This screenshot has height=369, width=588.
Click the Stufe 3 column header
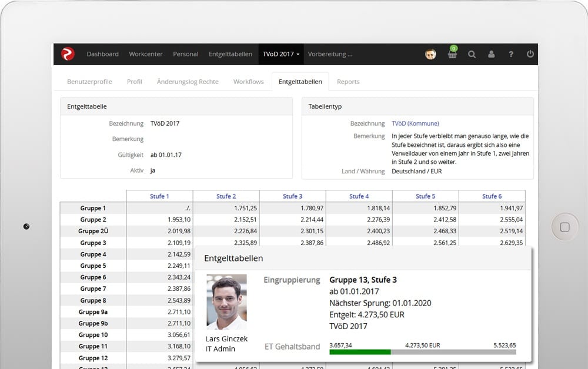[x=292, y=196]
